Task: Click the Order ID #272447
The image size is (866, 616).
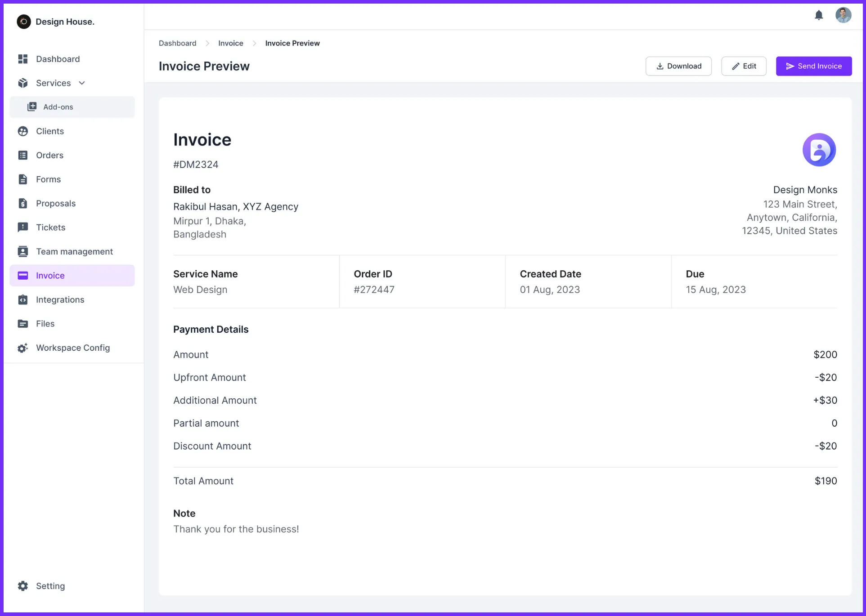Action: click(374, 290)
